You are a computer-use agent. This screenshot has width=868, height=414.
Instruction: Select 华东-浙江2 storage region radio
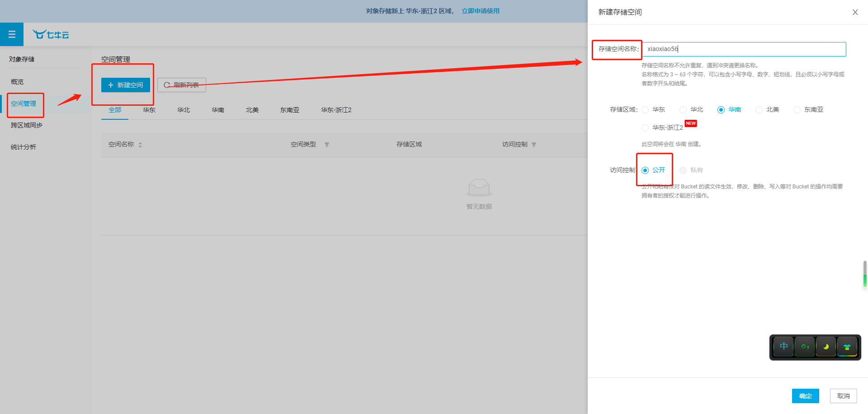pyautogui.click(x=645, y=128)
